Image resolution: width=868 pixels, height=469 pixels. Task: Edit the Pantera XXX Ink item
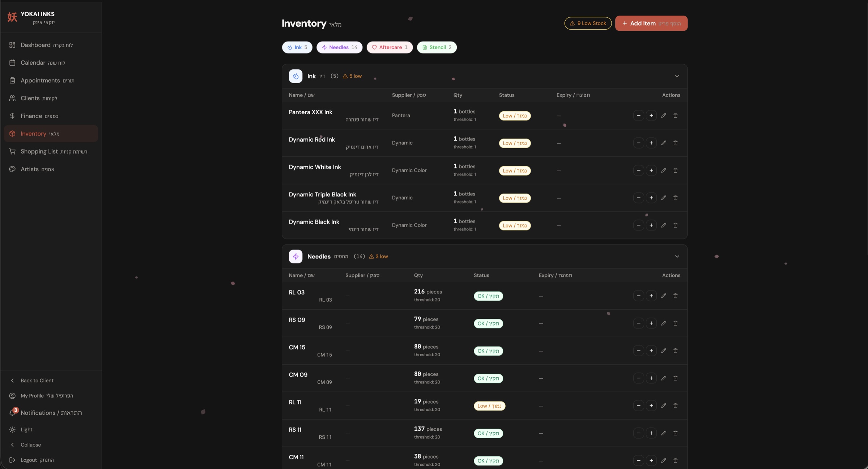point(663,116)
